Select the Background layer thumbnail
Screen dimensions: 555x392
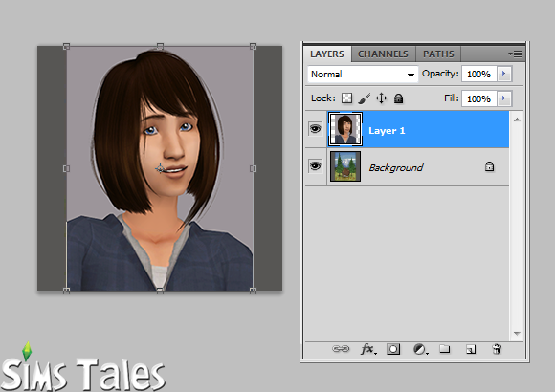coord(345,166)
